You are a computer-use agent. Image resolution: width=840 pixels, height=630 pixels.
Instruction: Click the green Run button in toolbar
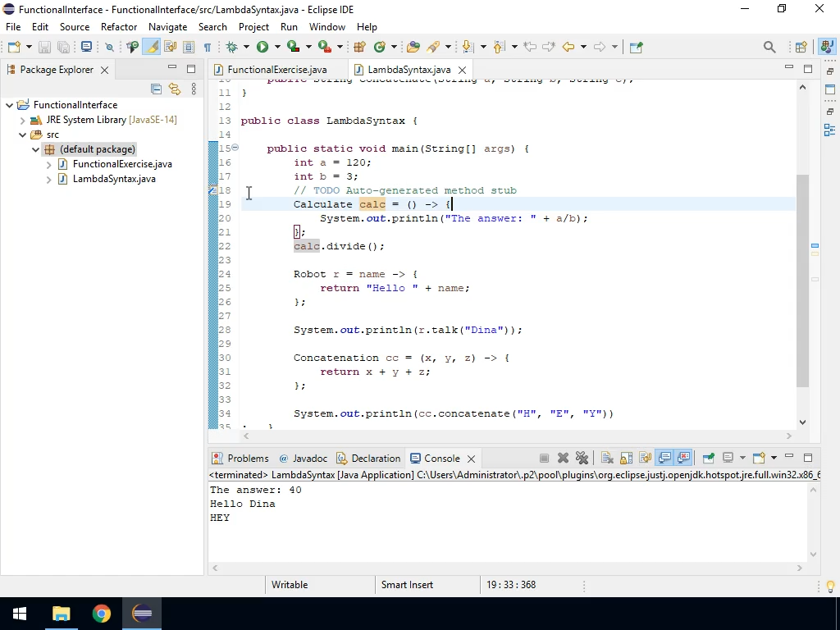pyautogui.click(x=262, y=48)
